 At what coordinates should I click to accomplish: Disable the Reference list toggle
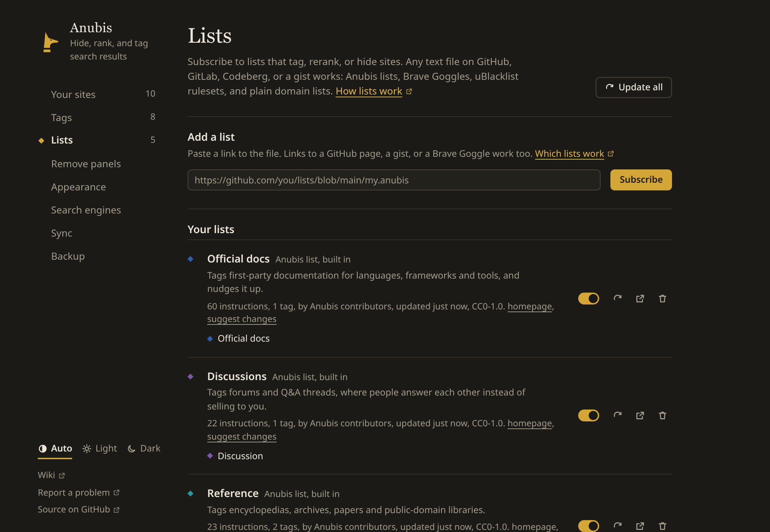point(589,526)
